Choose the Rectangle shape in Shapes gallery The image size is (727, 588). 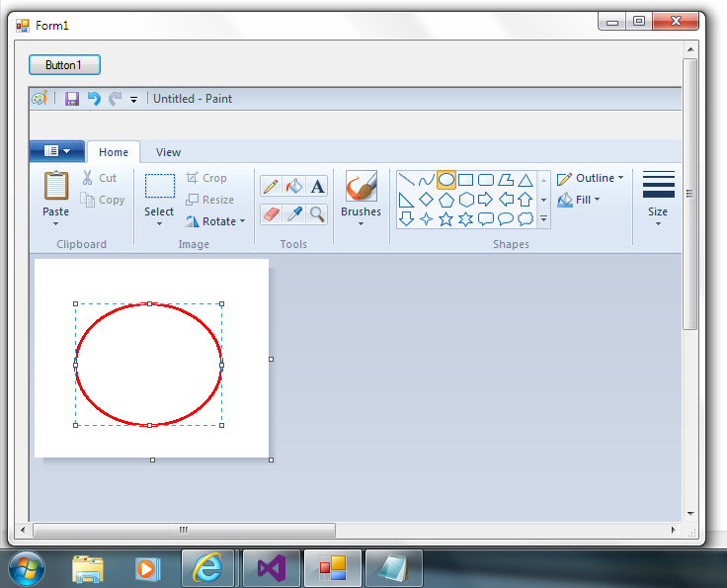[466, 180]
